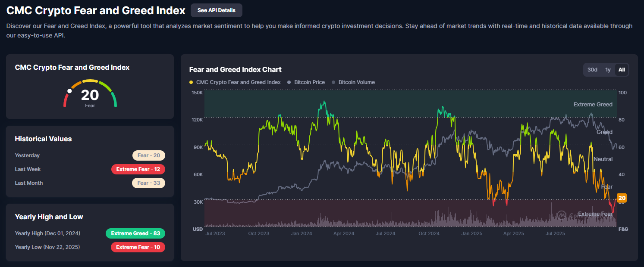Select the Last Week Extreme Fear - 12 badge
This screenshot has height=267, width=644.
138,169
